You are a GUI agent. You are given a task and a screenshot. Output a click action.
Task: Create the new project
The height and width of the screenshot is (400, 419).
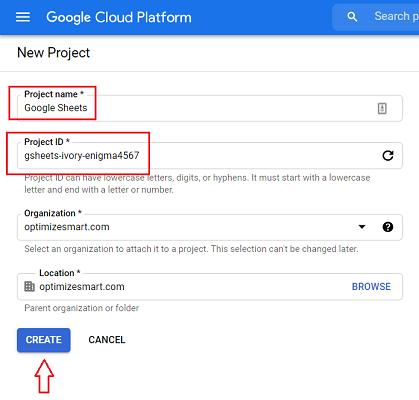pos(44,340)
